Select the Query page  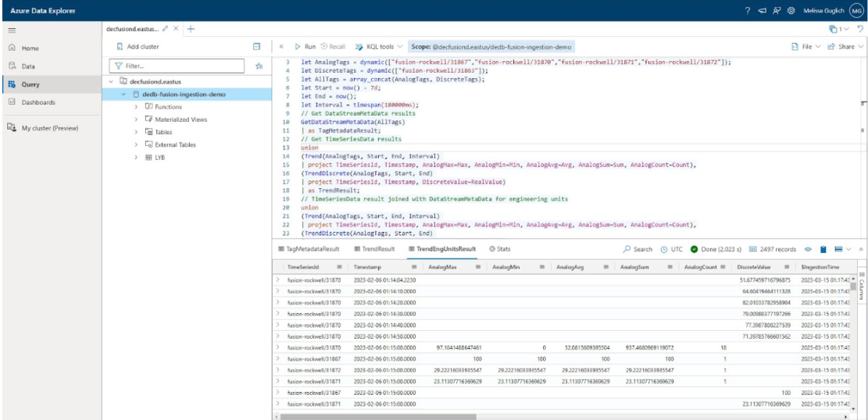[30, 84]
